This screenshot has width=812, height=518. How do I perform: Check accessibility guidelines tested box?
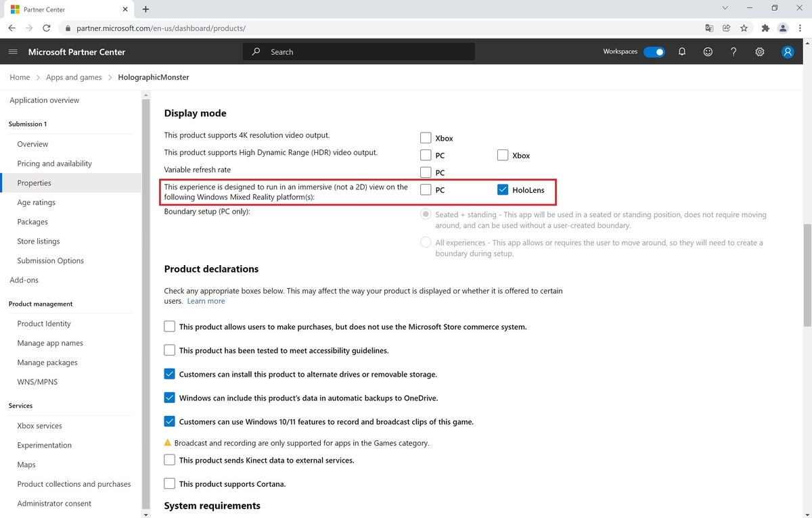pyautogui.click(x=170, y=350)
